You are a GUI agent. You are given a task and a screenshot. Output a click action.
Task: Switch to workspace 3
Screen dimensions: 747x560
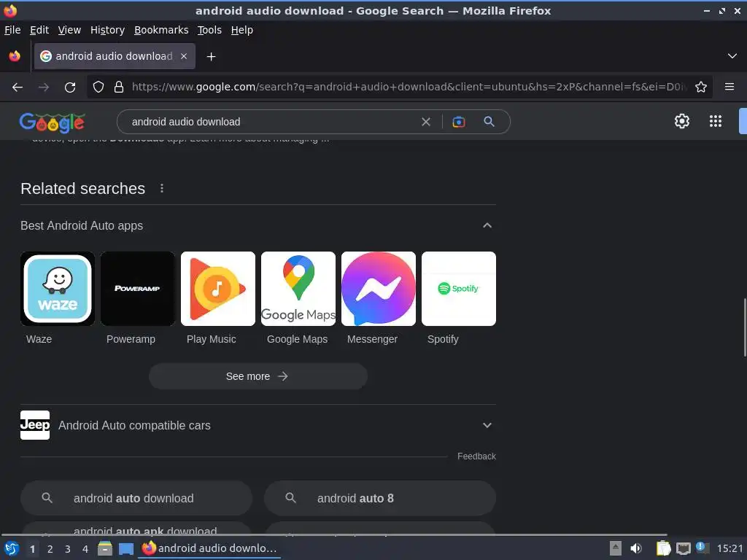(x=68, y=549)
